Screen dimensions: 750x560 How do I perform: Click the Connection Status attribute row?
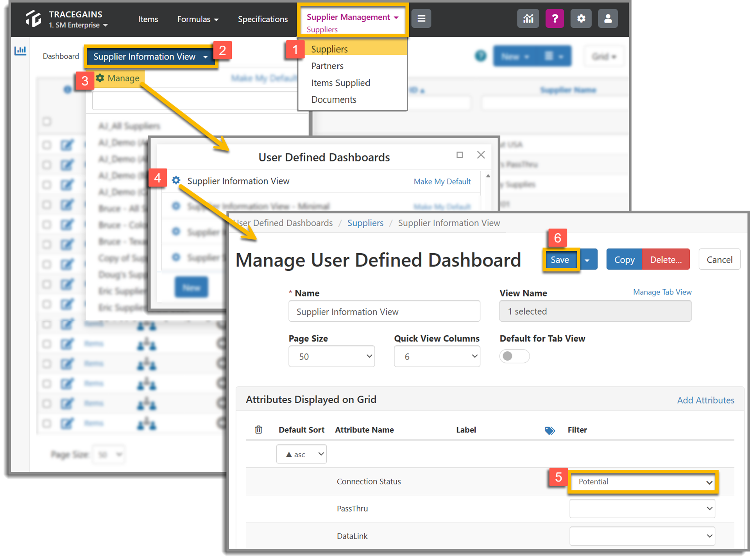click(490, 481)
